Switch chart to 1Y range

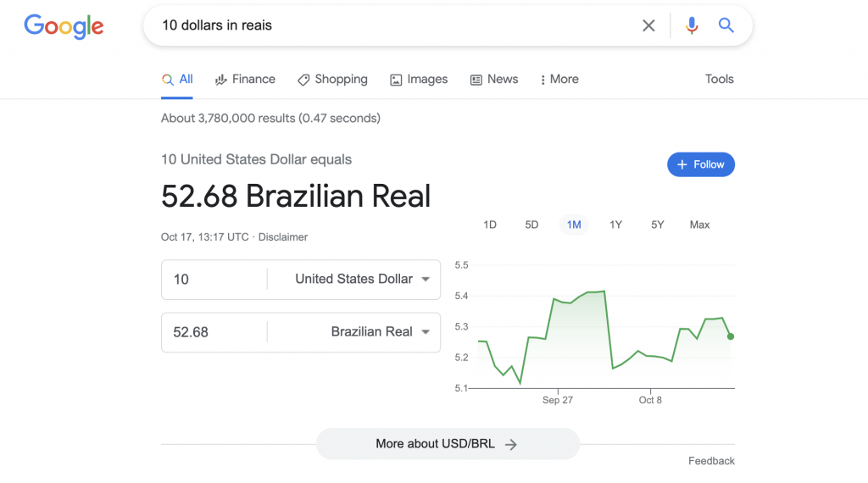pyautogui.click(x=615, y=225)
